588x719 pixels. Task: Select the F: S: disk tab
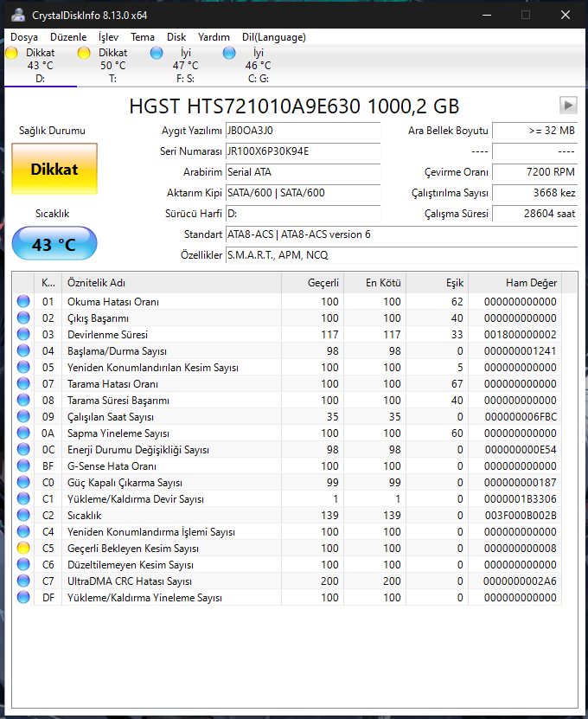click(185, 66)
